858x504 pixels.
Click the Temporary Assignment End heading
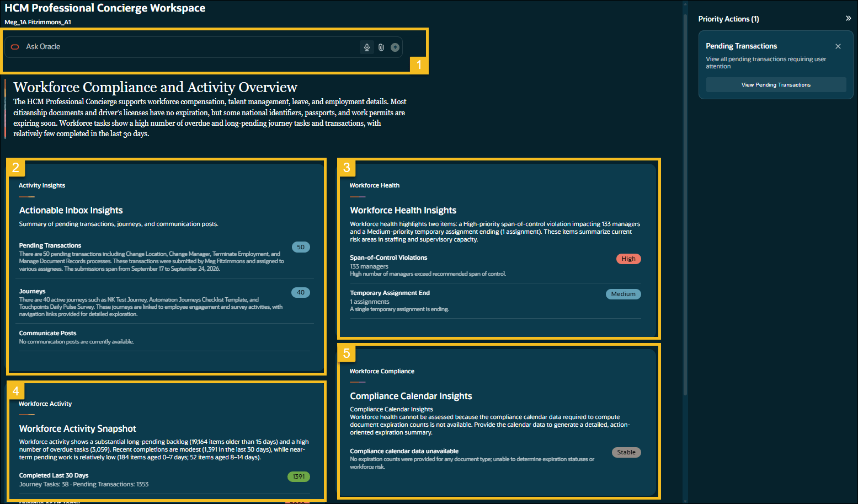(390, 293)
